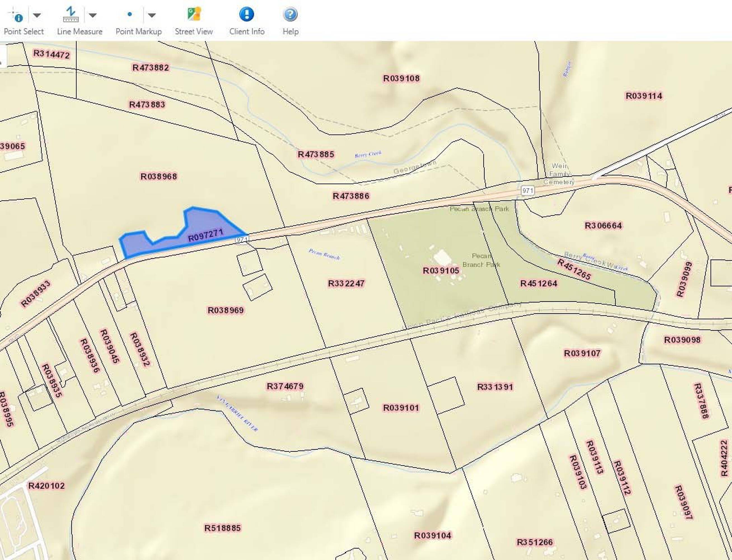Image resolution: width=732 pixels, height=560 pixels.
Task: Click parcel label R332247
Action: click(x=346, y=283)
